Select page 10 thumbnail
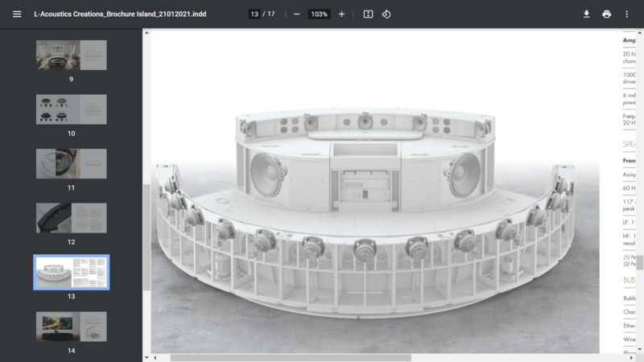This screenshot has height=362, width=644. (71, 109)
